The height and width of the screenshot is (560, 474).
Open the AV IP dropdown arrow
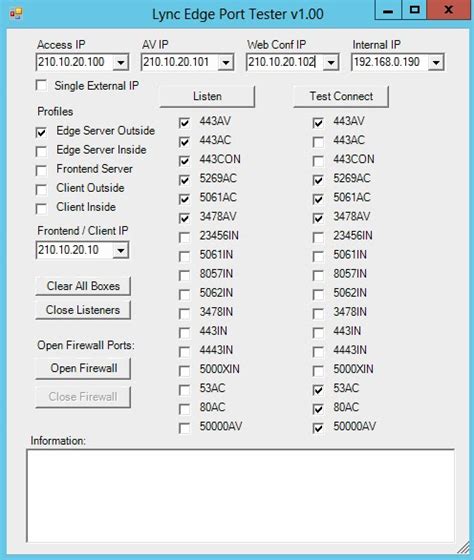click(226, 62)
